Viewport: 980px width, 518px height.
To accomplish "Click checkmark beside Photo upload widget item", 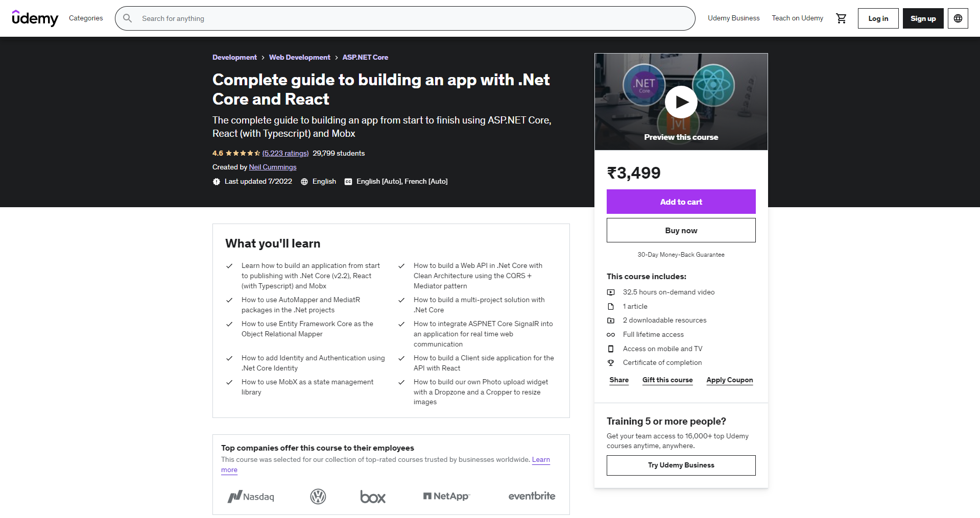I will 401,382.
